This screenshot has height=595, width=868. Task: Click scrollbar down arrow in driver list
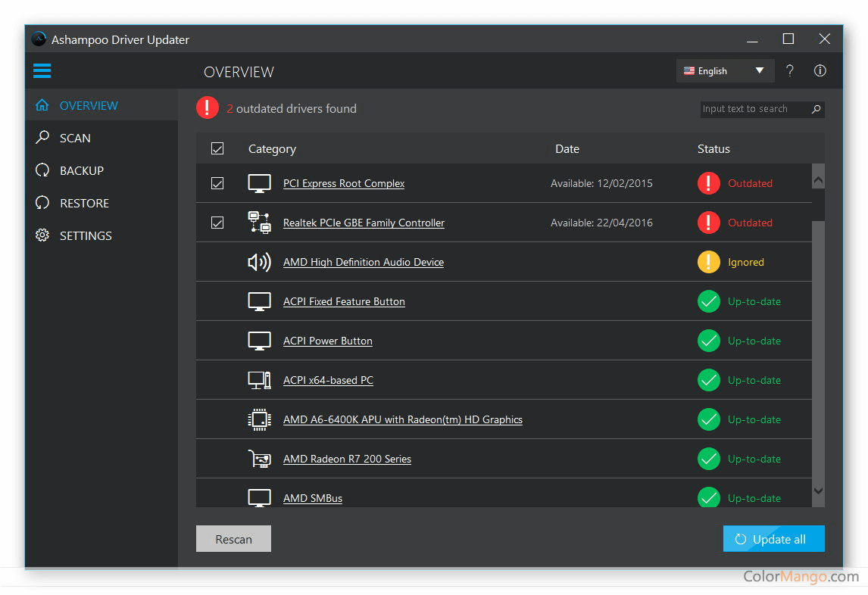[x=818, y=491]
